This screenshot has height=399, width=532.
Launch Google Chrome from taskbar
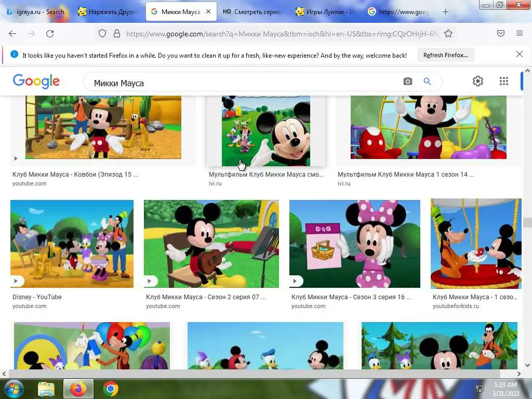tap(111, 389)
